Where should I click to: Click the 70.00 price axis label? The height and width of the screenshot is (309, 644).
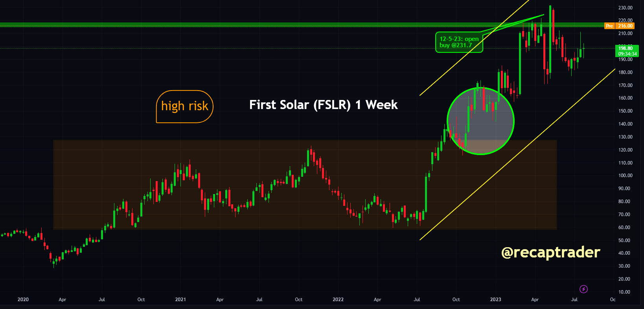click(x=625, y=215)
